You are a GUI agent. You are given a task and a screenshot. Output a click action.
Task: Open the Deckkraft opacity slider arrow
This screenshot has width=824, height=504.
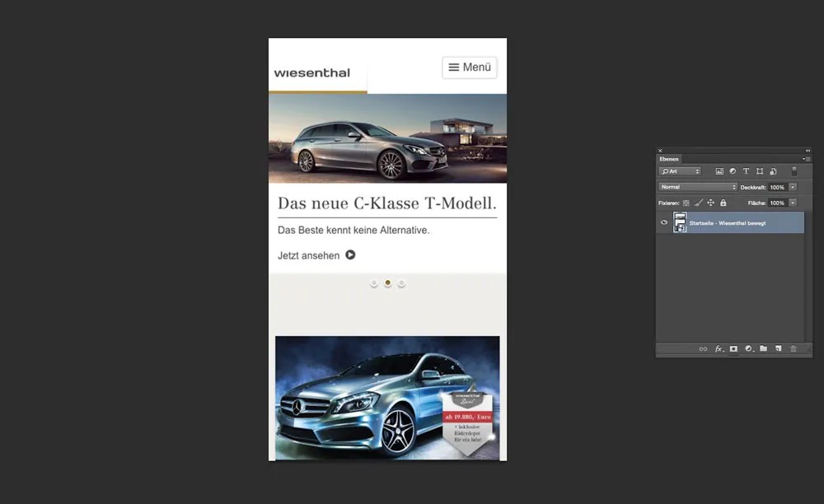793,187
